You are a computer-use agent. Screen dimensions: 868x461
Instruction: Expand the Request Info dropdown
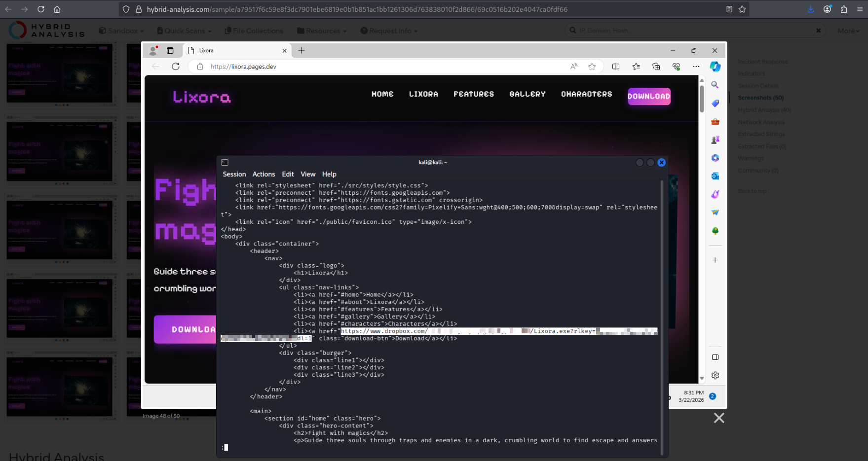pos(388,30)
